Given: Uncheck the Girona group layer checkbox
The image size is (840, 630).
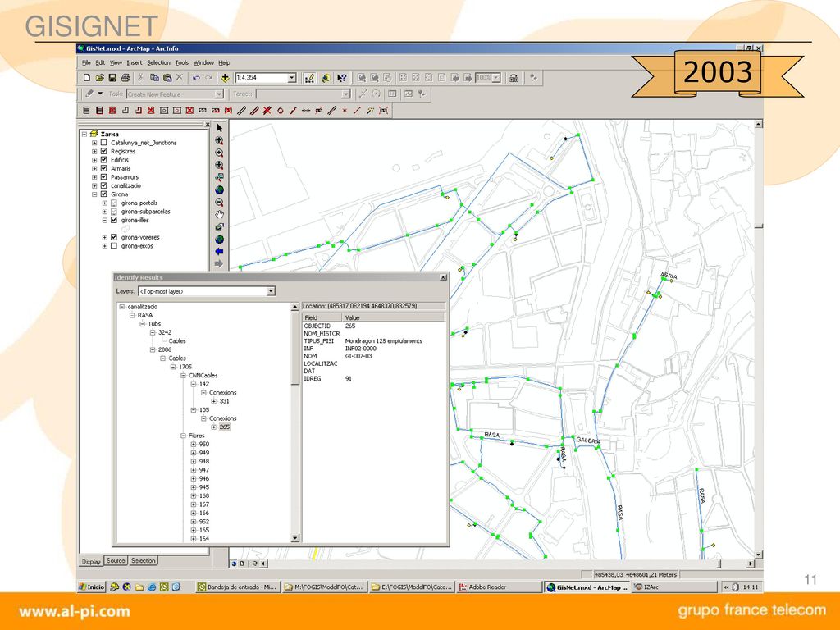Looking at the screenshot, I should (x=104, y=194).
